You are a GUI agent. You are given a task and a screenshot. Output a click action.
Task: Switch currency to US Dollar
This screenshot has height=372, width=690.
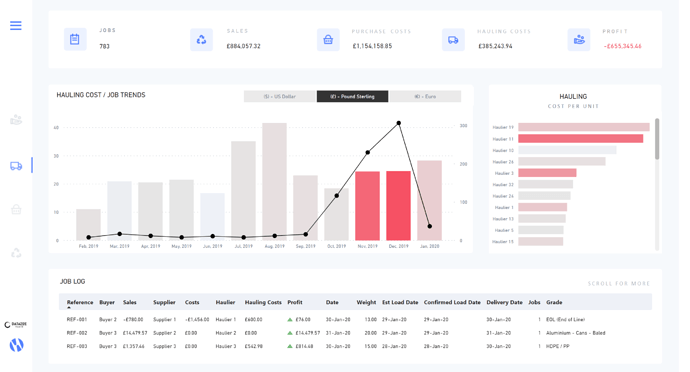[280, 96]
